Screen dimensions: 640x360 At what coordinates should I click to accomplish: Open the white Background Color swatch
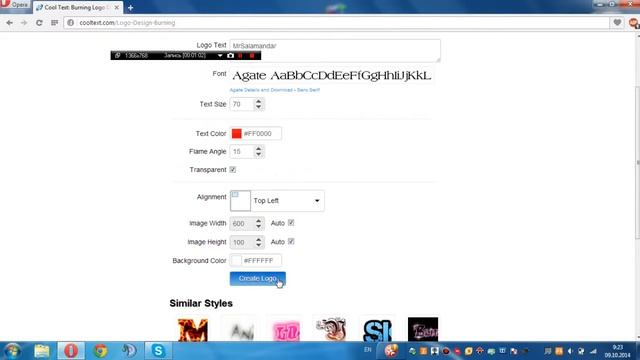236,260
